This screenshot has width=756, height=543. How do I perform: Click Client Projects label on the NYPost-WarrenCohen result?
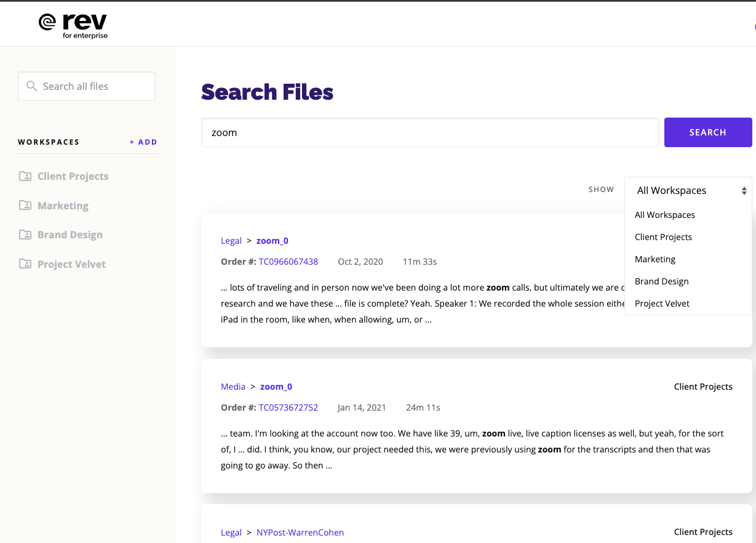(x=703, y=532)
